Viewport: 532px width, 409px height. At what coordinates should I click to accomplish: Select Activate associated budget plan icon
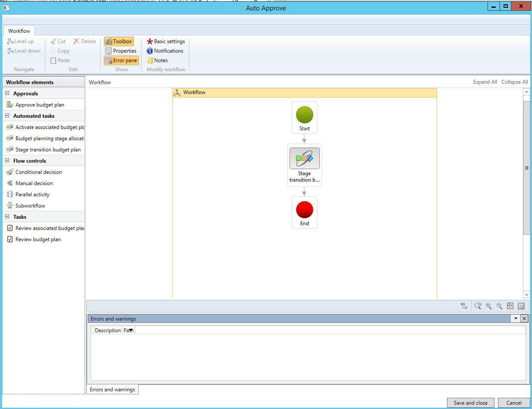coord(10,127)
